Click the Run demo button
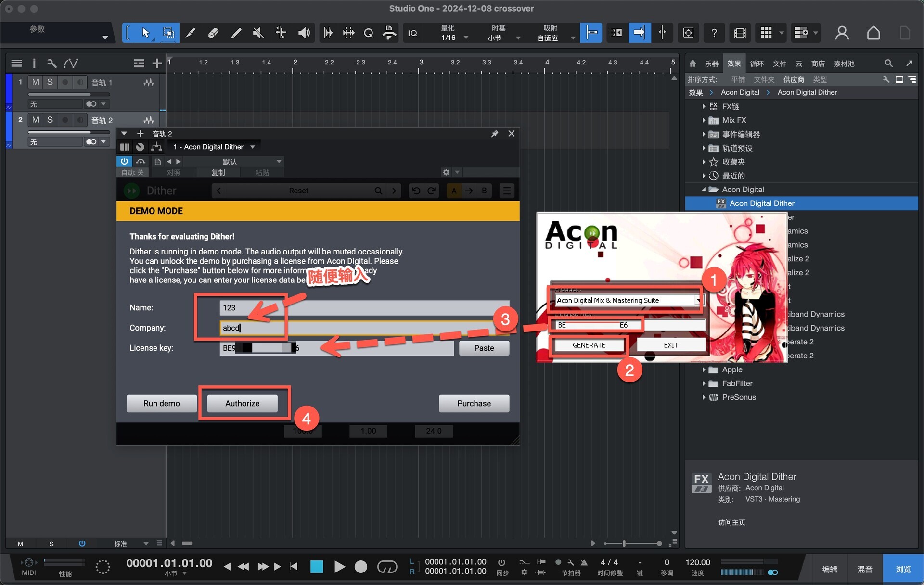The width and height of the screenshot is (924, 585). point(162,403)
